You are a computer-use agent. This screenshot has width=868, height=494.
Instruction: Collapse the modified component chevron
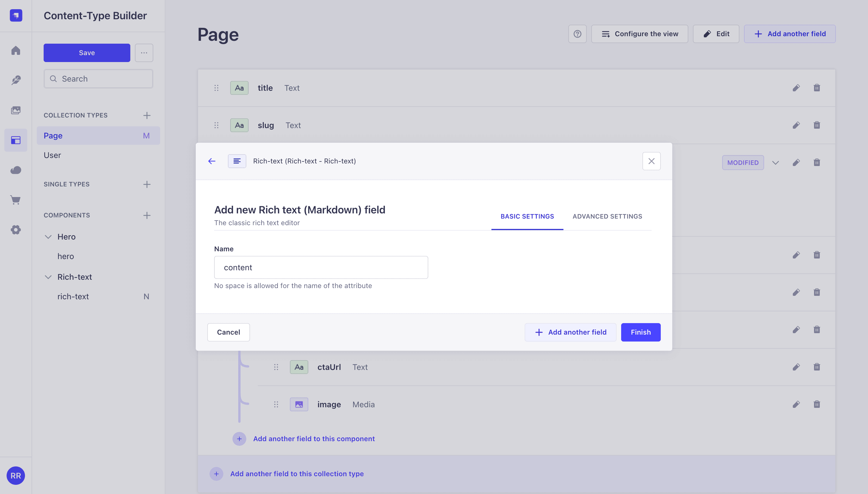pyautogui.click(x=775, y=163)
